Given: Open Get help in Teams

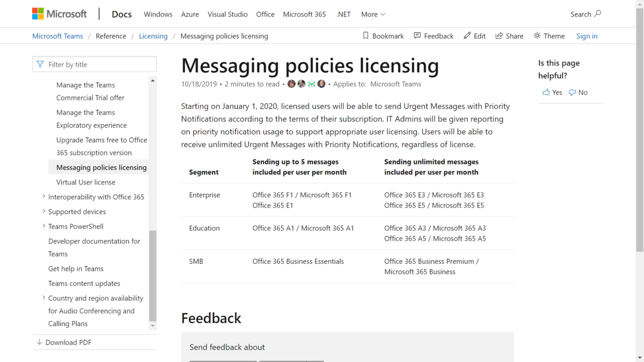Looking at the screenshot, I should (76, 269).
